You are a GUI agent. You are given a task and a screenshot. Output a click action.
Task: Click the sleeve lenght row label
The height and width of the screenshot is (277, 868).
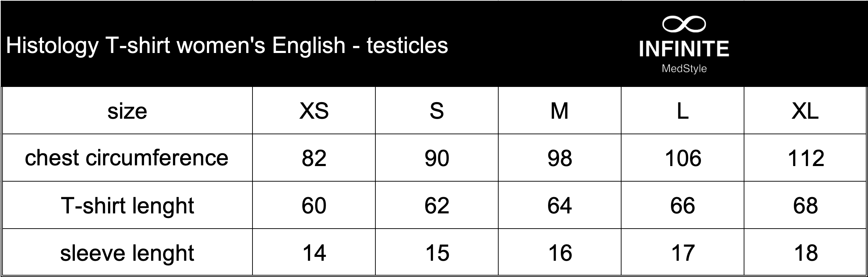[127, 253]
